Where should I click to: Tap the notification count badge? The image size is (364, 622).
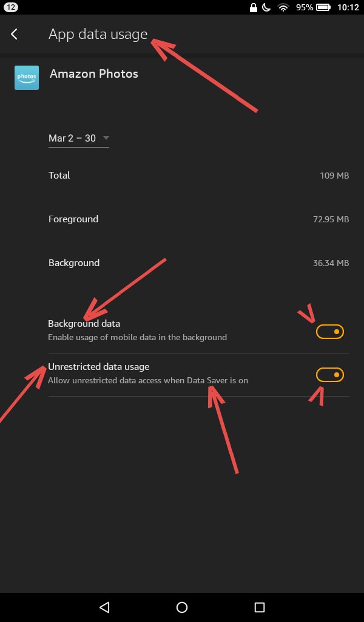[11, 7]
